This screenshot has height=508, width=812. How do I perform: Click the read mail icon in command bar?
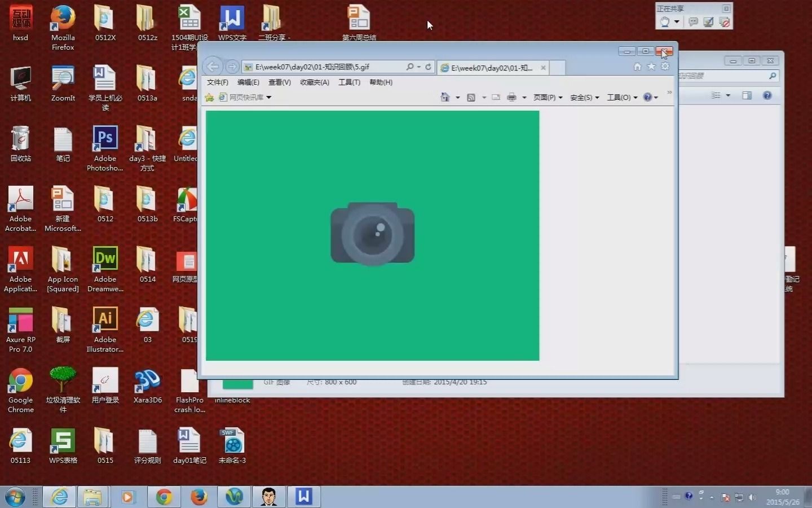pos(496,97)
